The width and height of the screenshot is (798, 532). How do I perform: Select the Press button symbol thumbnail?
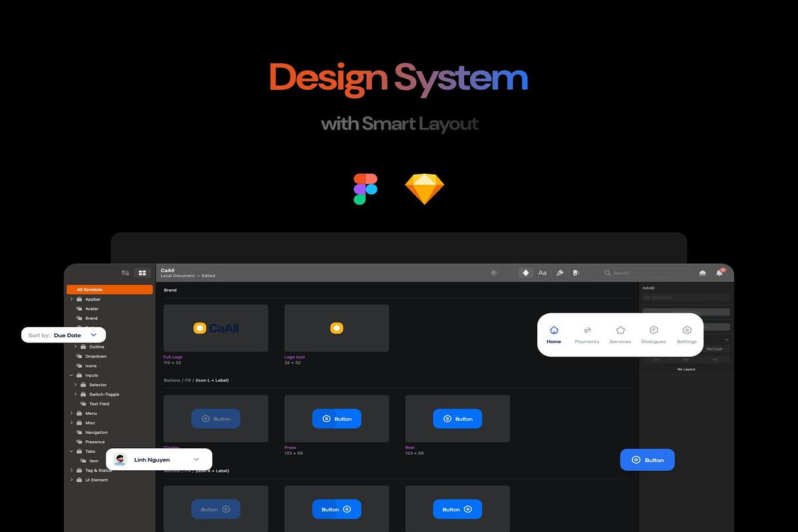point(336,418)
